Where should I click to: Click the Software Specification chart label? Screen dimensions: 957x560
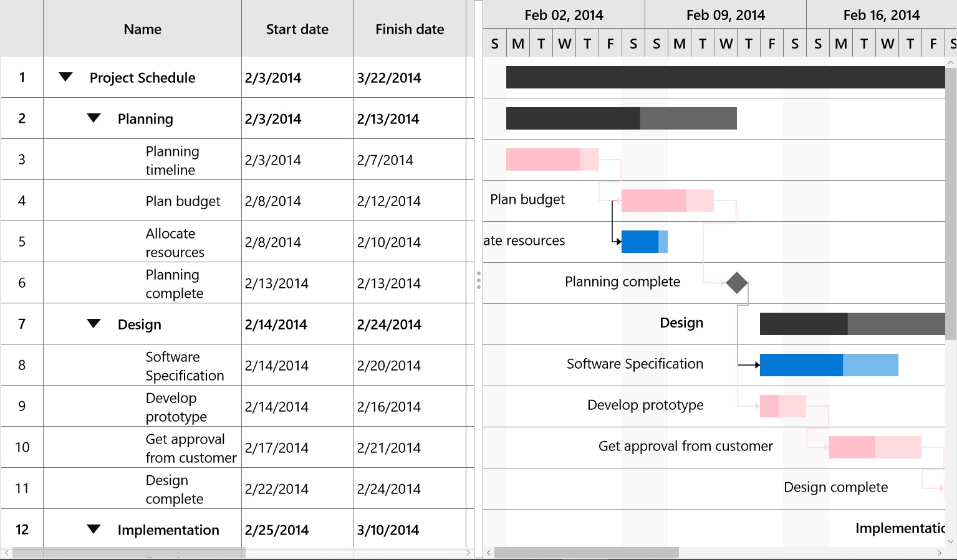point(635,364)
